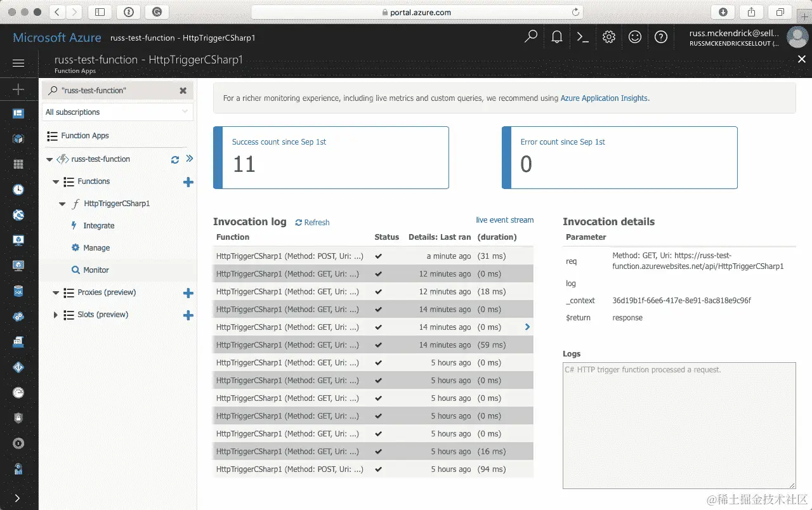Select the 5 hours ago 94 ms invocation
This screenshot has height=510, width=812.
[x=373, y=469]
